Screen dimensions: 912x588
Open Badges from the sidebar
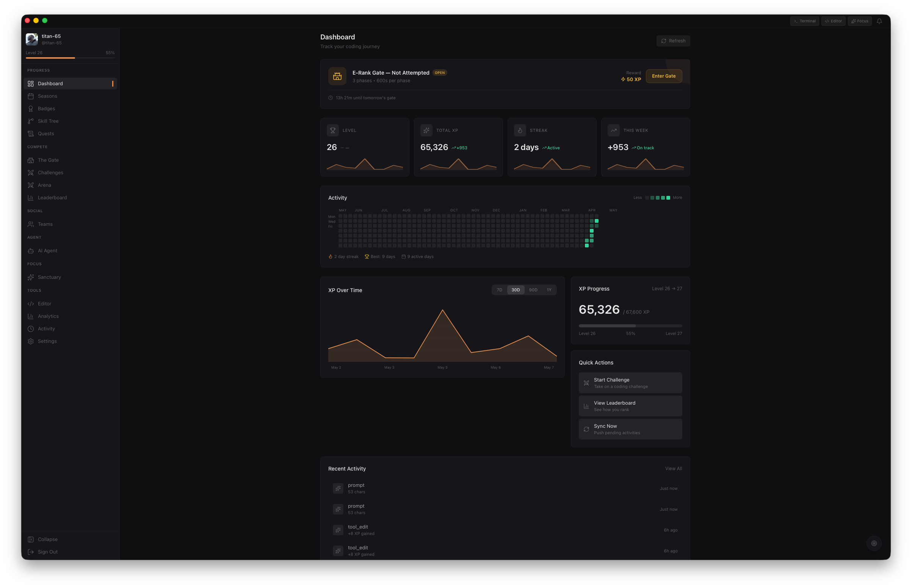point(70,109)
